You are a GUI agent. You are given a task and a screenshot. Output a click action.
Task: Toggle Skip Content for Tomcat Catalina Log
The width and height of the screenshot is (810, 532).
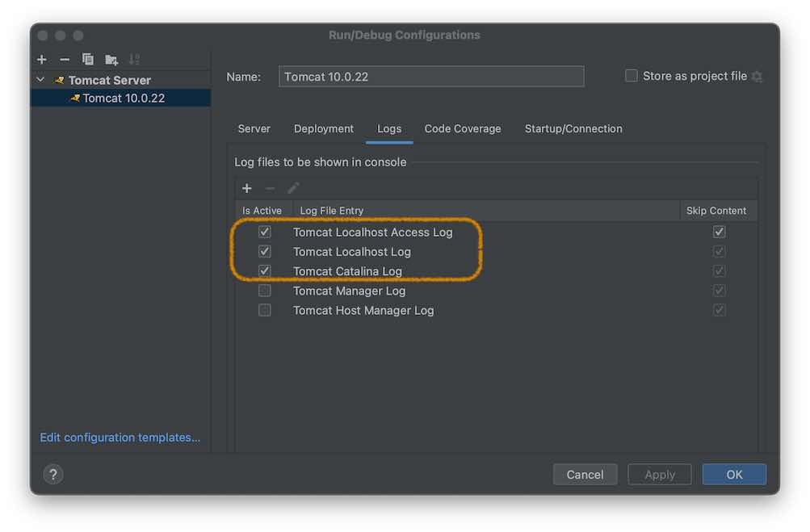(x=719, y=270)
